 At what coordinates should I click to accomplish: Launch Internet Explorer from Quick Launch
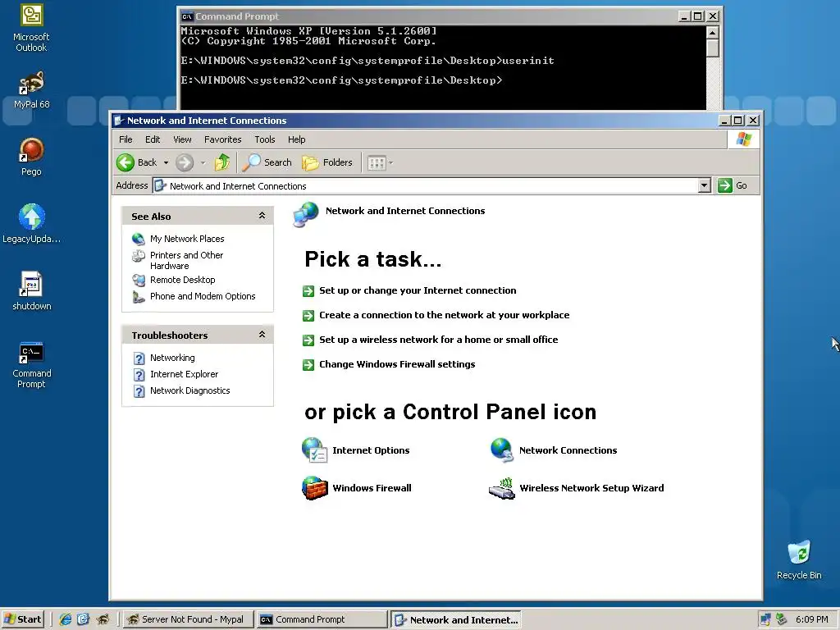(66, 619)
